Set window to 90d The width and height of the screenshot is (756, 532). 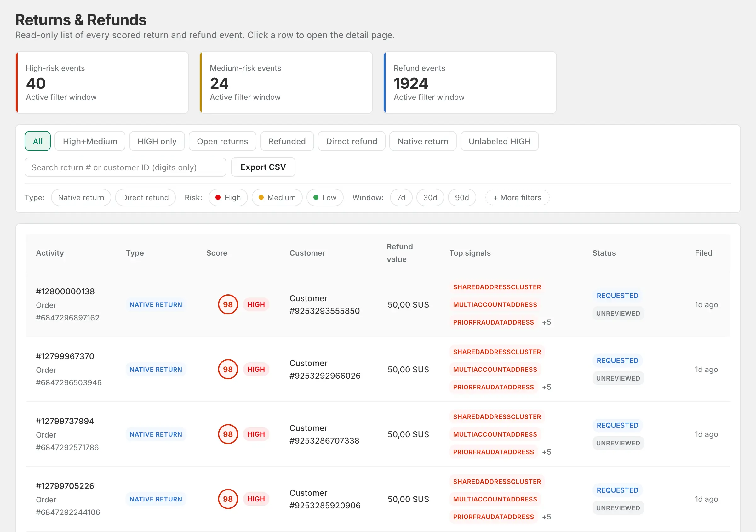click(462, 197)
